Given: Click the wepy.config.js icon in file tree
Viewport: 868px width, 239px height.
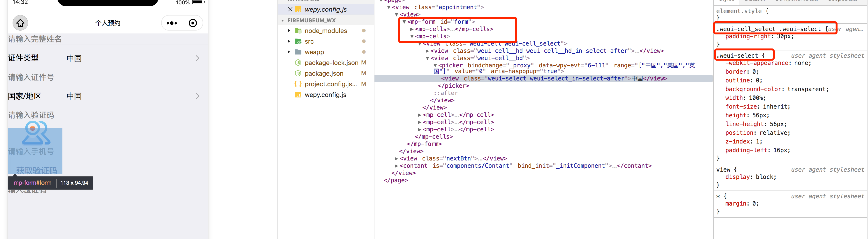Looking at the screenshot, I should tap(298, 95).
